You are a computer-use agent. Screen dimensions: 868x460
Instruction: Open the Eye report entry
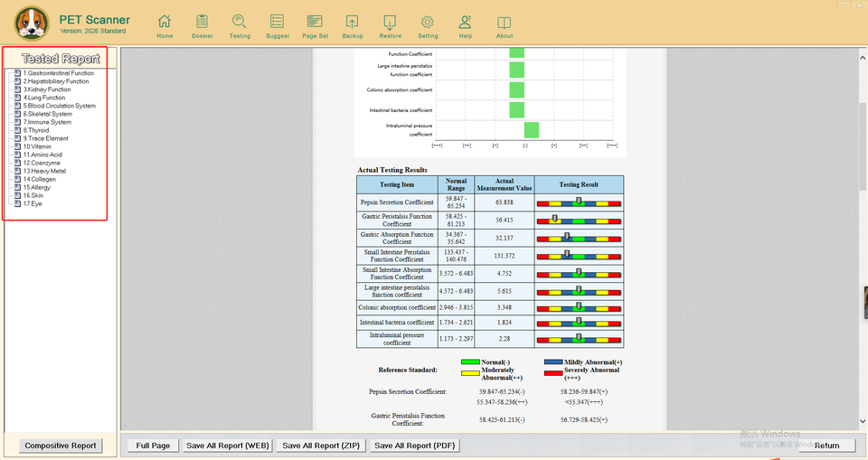coord(33,203)
